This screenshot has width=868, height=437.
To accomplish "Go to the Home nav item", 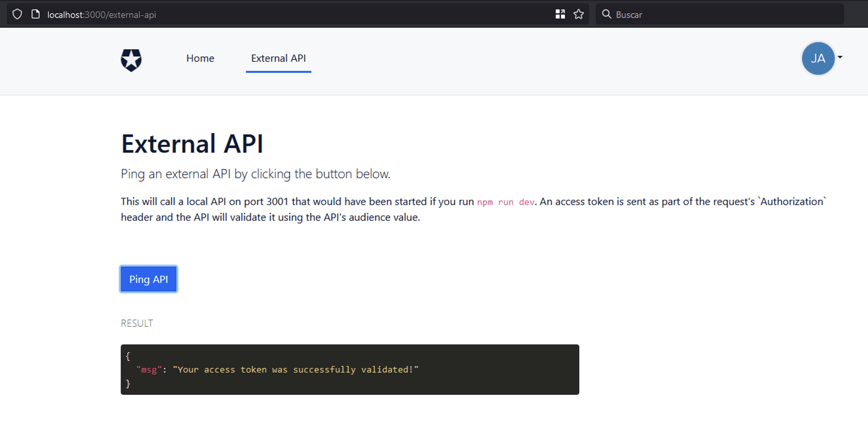I will [x=200, y=59].
